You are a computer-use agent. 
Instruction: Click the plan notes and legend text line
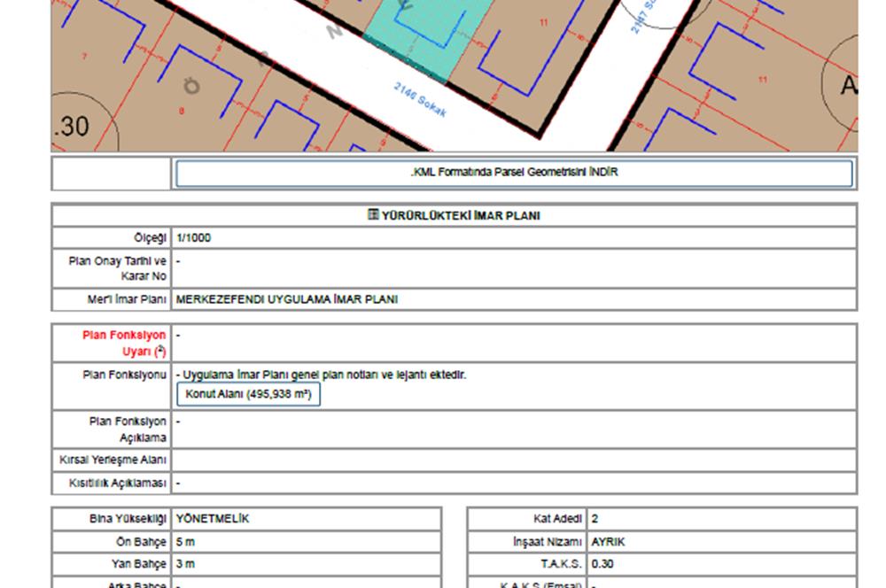click(321, 375)
